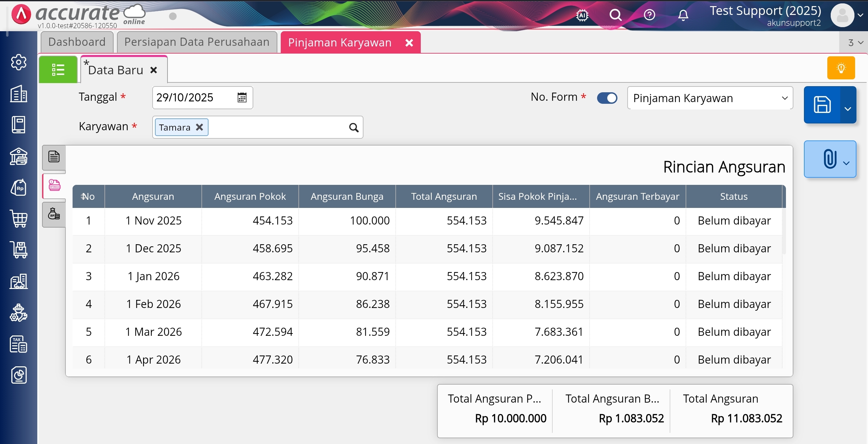This screenshot has width=868, height=444.
Task: Open the help question mark icon
Action: (649, 15)
